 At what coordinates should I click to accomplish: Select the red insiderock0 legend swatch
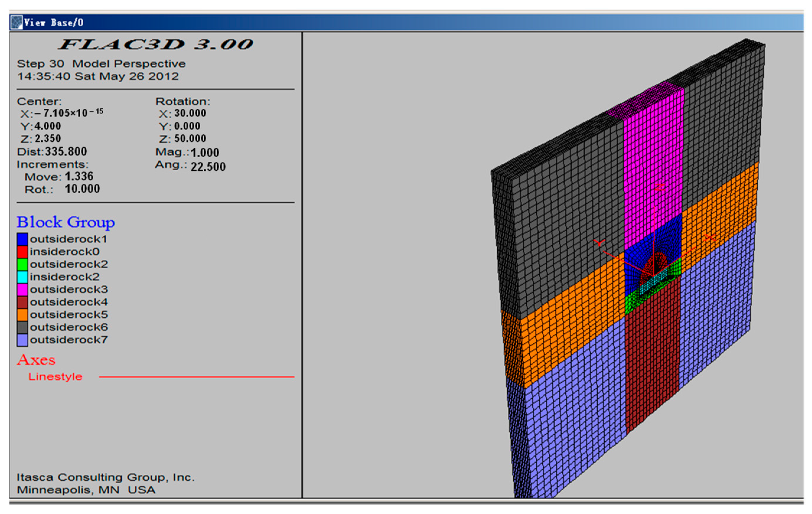click(22, 251)
